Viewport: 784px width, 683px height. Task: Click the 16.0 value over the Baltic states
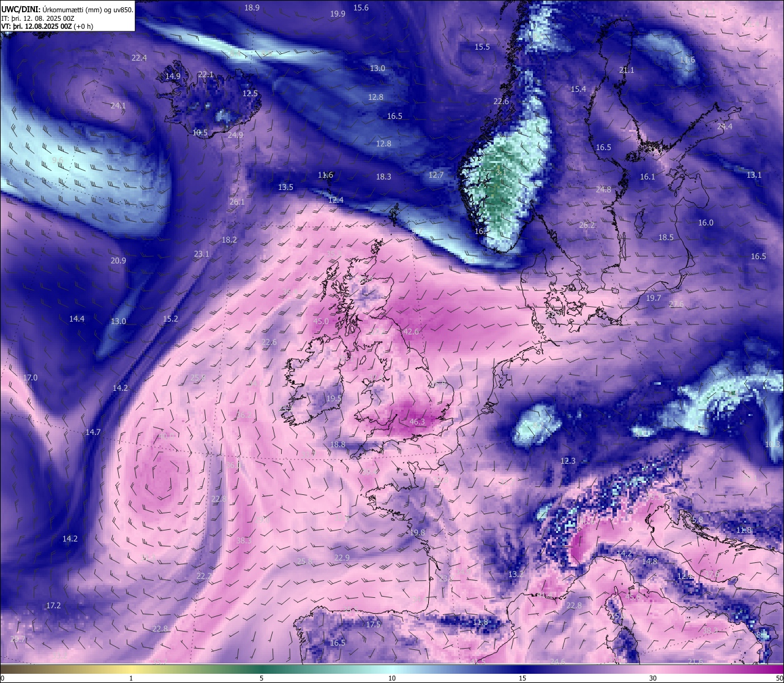[x=706, y=222]
